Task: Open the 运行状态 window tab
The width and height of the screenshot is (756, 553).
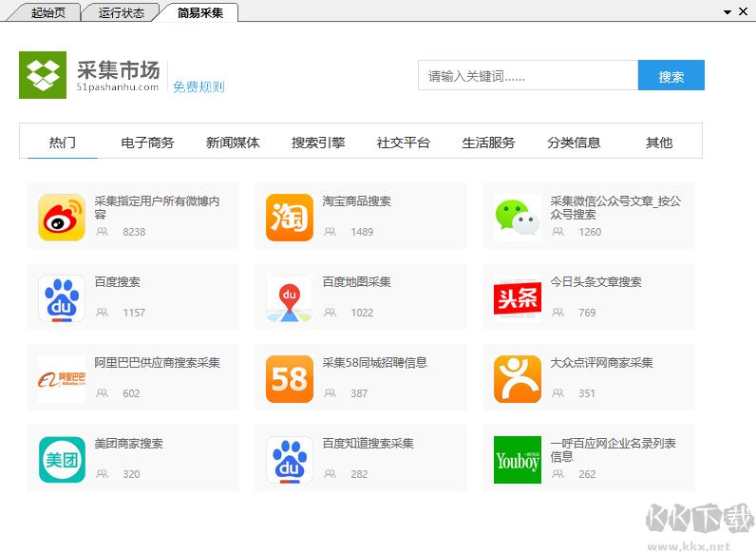Action: point(121,12)
